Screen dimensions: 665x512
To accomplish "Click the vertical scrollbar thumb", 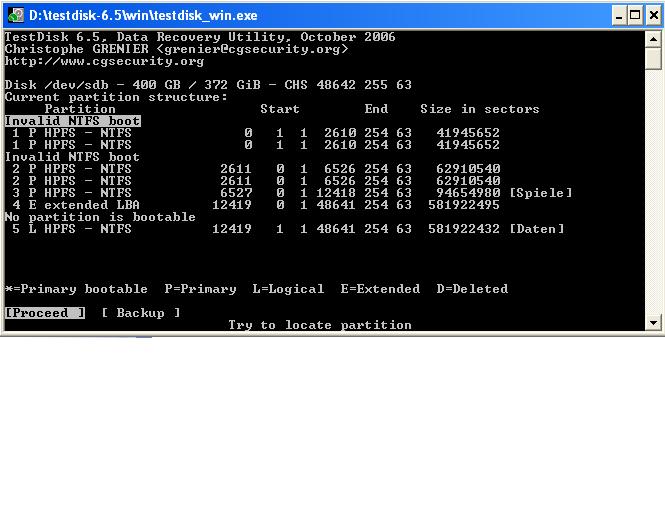I will click(653, 58).
